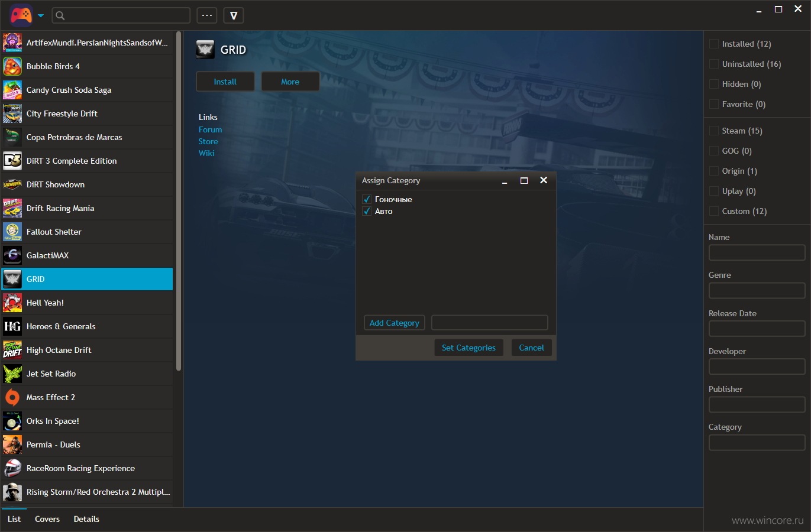
Task: Expand the main menu dropdown arrow
Action: 41,16
